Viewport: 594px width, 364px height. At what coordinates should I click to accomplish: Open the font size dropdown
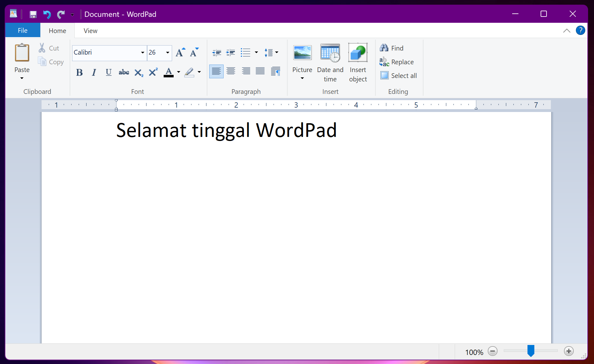tap(167, 53)
